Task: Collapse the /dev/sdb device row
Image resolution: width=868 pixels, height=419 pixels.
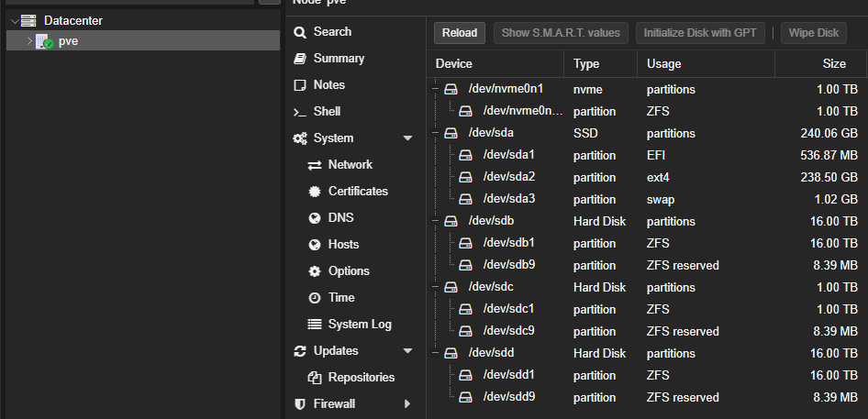Action: tap(435, 221)
